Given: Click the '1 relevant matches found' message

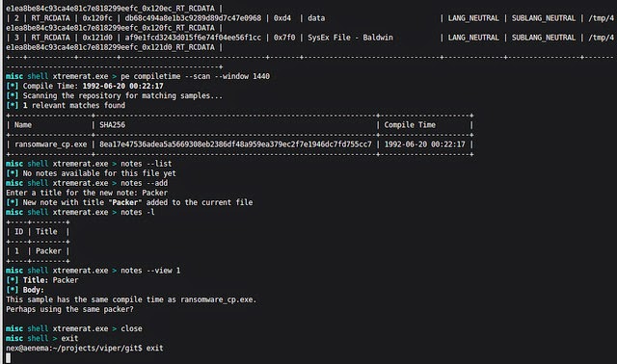Looking at the screenshot, I should click(x=74, y=105).
